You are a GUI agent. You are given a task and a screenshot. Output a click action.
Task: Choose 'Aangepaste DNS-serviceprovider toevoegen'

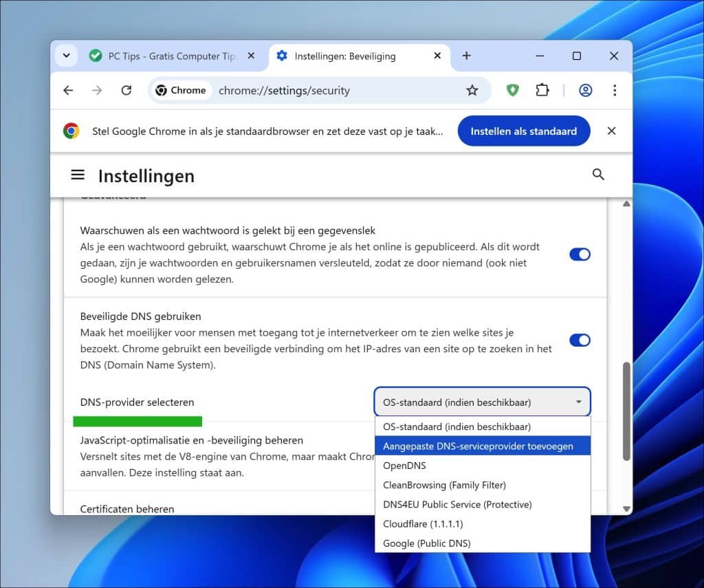[482, 446]
